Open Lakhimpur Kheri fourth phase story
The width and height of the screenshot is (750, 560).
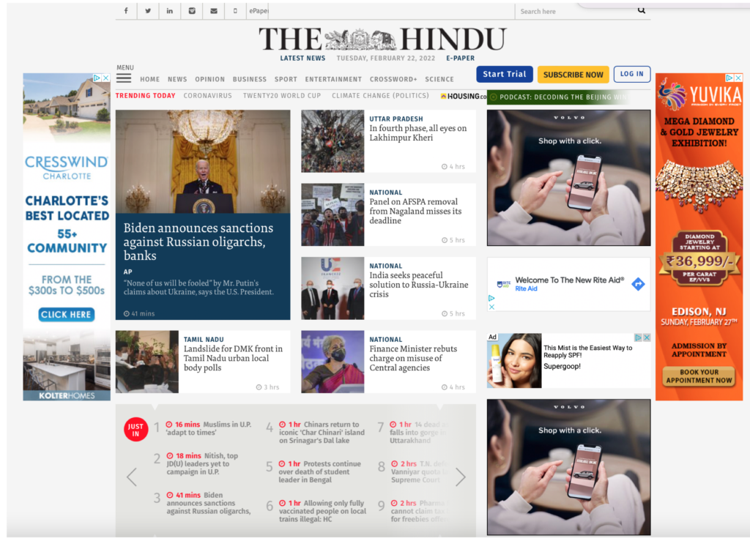(x=417, y=133)
